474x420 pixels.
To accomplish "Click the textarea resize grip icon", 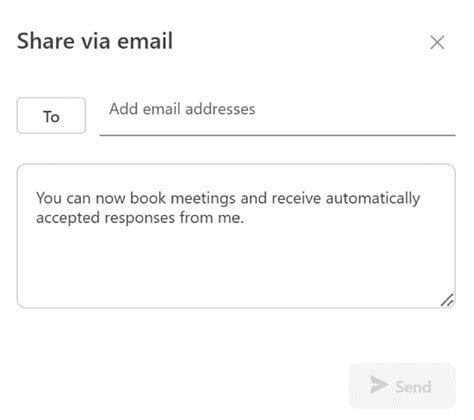I will click(x=447, y=300).
